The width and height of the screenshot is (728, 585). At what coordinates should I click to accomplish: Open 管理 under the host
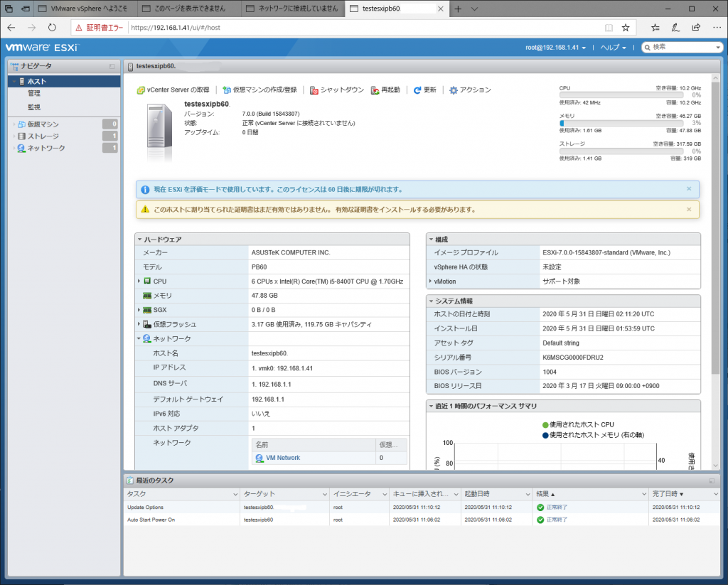pos(34,93)
